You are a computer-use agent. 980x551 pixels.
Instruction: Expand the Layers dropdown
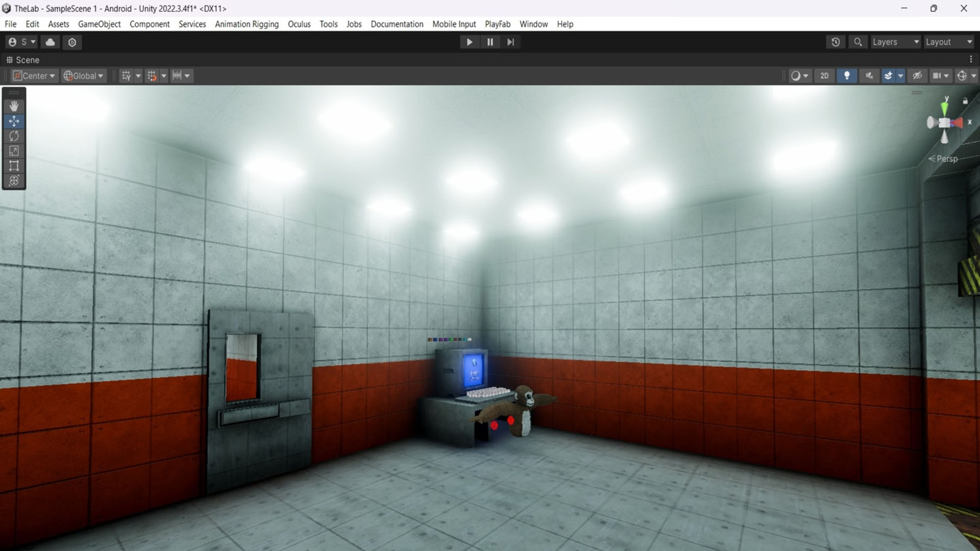(896, 42)
